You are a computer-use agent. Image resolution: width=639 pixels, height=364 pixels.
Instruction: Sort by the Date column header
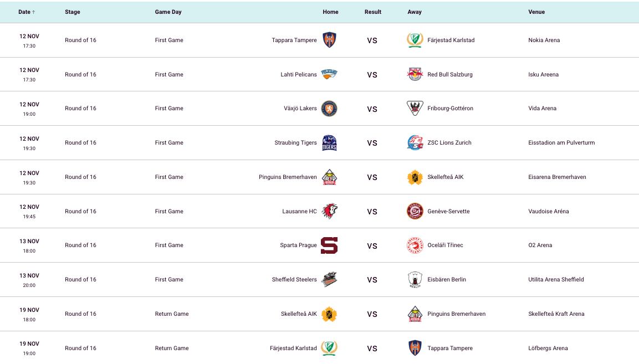[x=27, y=12]
